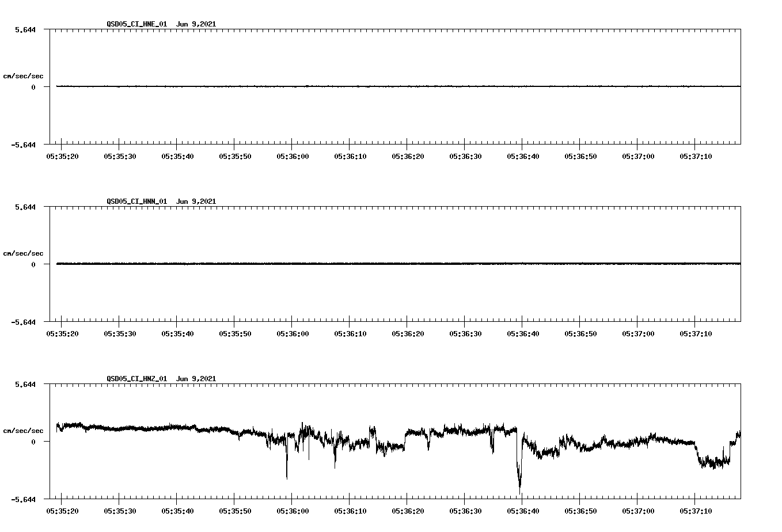Click the 05:36:30 time label under HNE plot
782x532 pixels.
pos(465,157)
